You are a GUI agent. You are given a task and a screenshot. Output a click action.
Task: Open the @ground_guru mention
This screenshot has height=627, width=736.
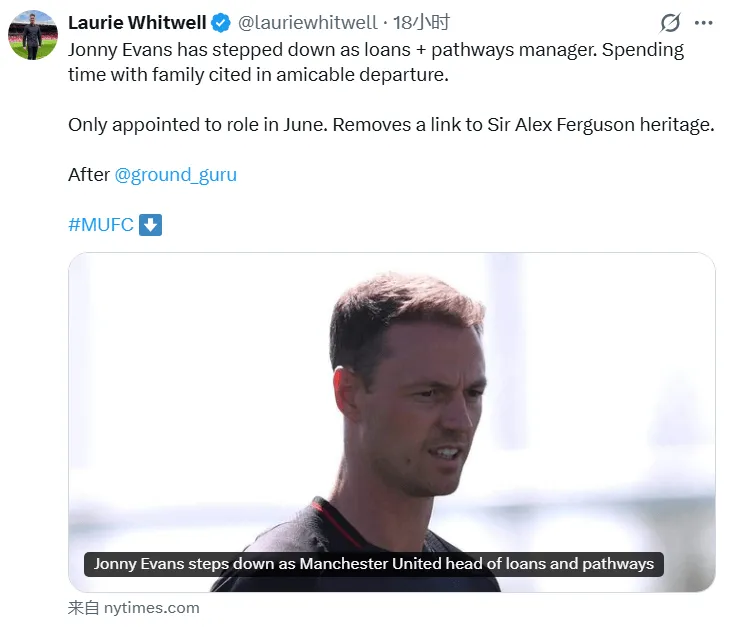pyautogui.click(x=176, y=174)
